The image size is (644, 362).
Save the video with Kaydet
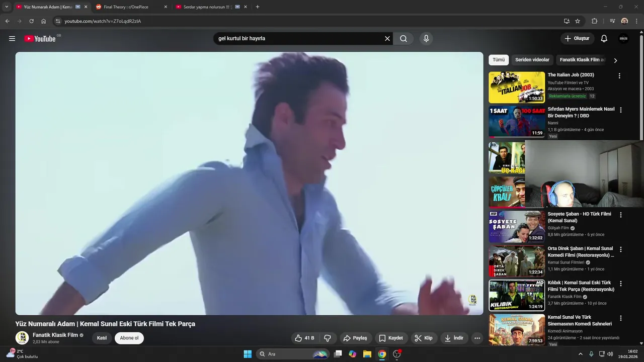tap(391, 338)
